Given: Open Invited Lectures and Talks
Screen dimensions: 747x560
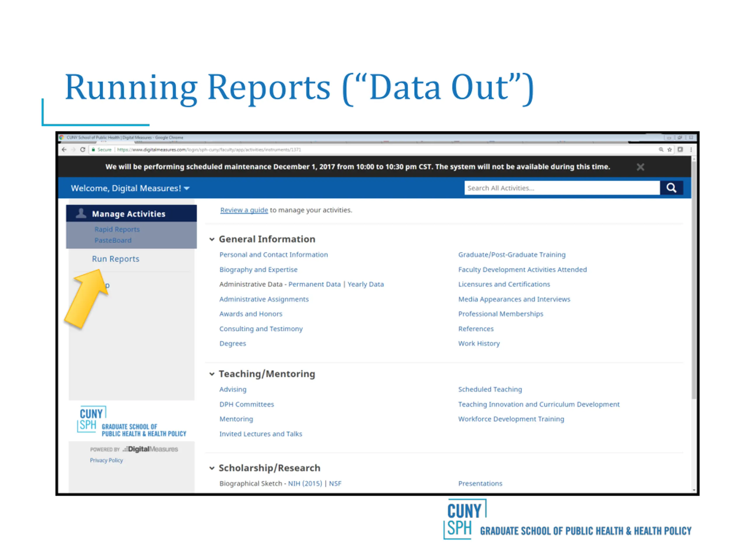Looking at the screenshot, I should pos(261,434).
